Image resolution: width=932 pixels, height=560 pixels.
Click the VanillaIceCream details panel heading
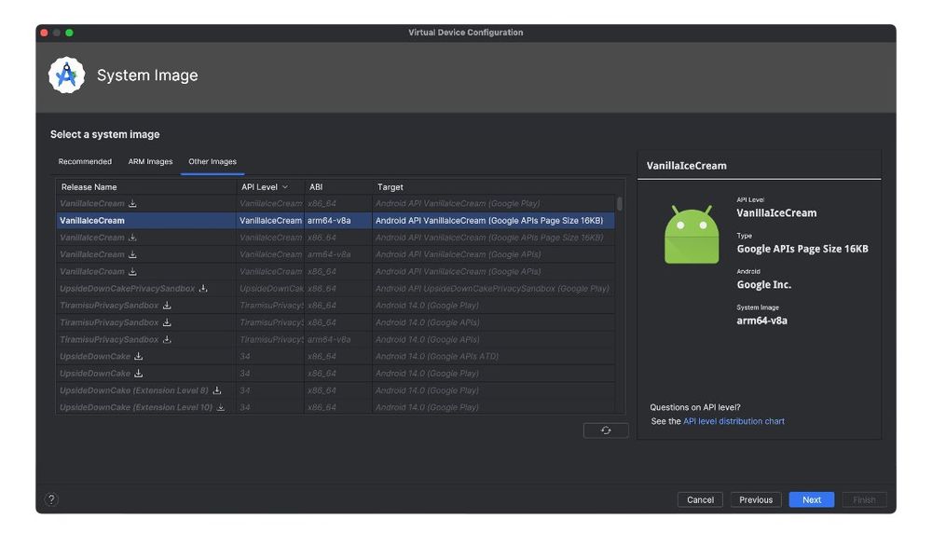(x=687, y=166)
